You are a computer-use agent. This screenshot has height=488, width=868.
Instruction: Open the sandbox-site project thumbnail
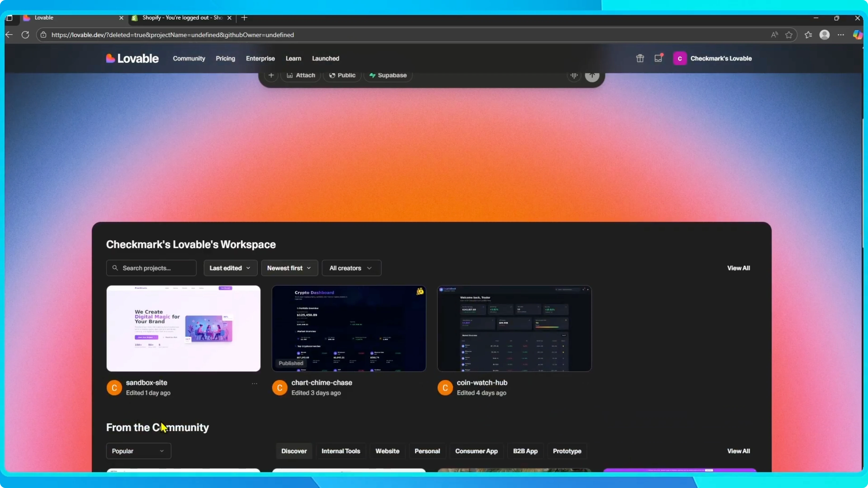pos(183,328)
